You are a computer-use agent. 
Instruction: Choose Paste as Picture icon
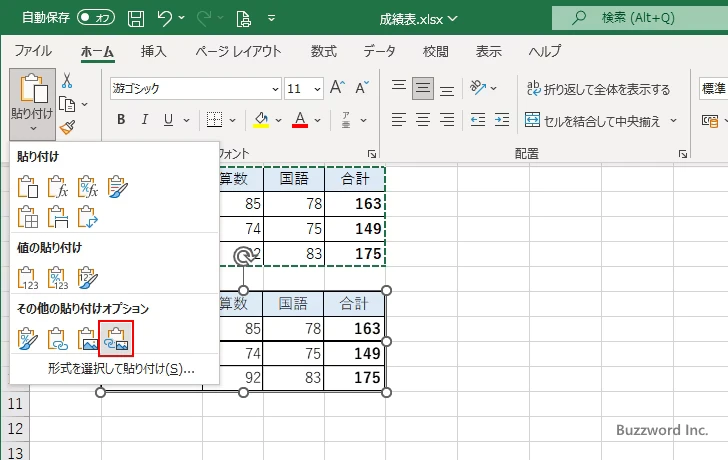pos(87,338)
